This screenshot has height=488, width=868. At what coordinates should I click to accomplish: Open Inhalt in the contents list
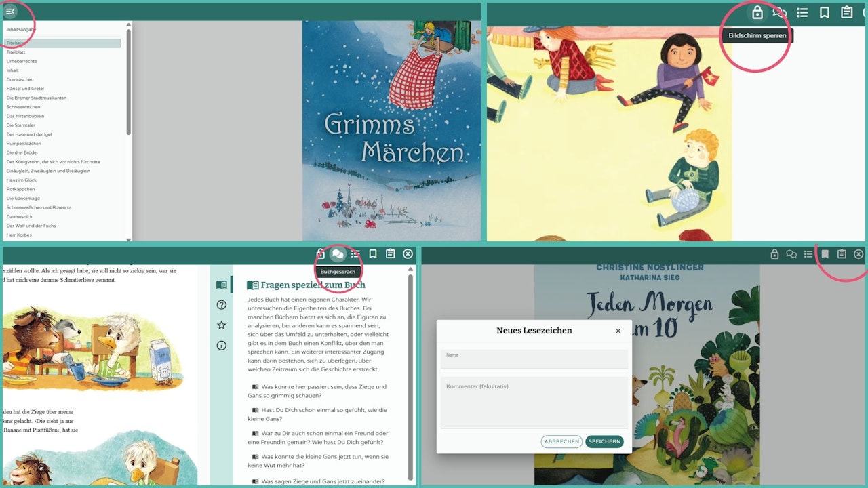tap(12, 70)
